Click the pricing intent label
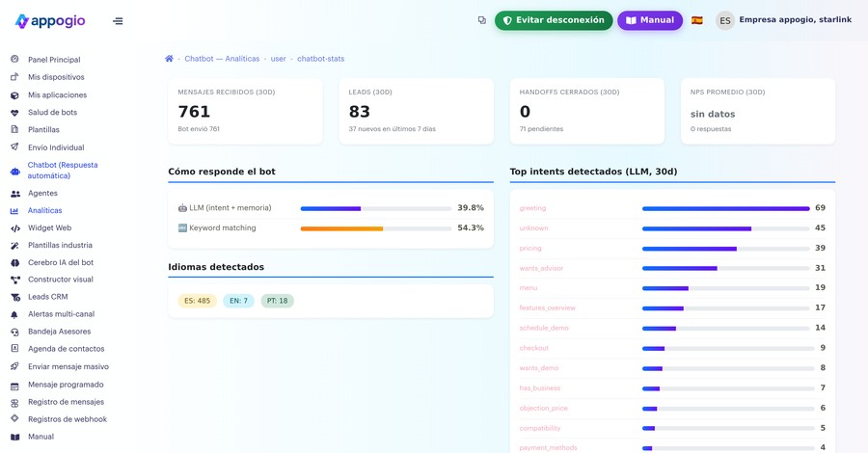 [530, 249]
